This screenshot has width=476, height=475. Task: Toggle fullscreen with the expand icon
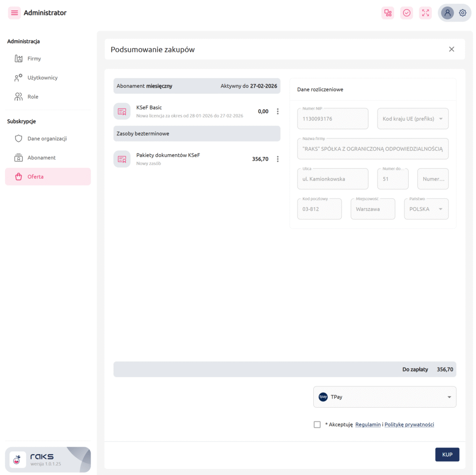click(425, 13)
